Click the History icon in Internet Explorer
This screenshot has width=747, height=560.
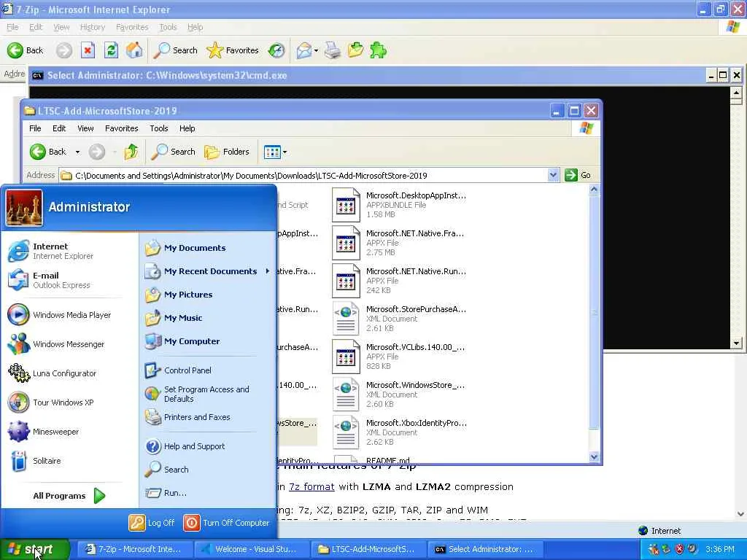click(x=276, y=50)
